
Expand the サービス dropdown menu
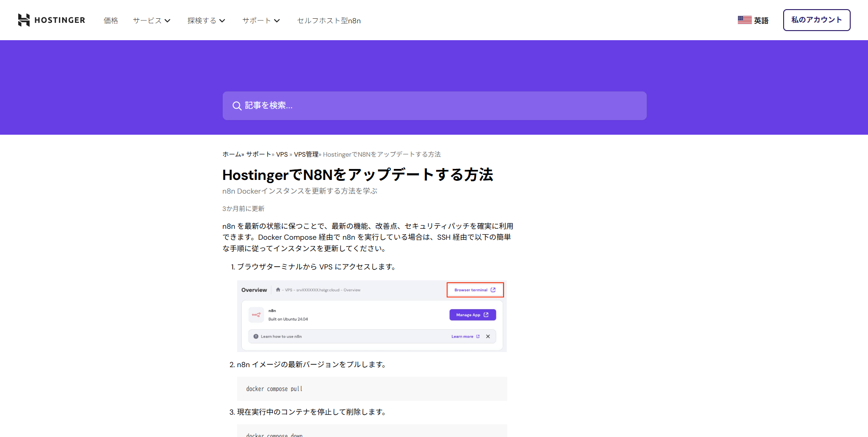coord(151,21)
